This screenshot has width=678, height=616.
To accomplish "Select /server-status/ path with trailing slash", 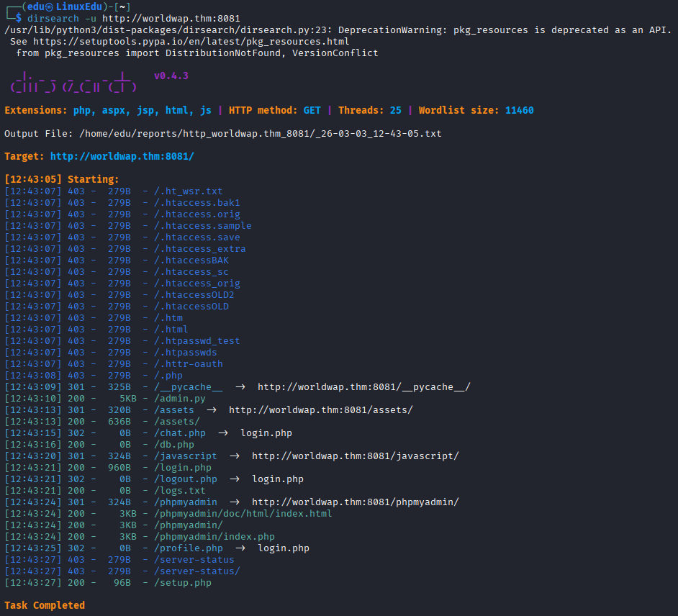I will pyautogui.click(x=197, y=571).
